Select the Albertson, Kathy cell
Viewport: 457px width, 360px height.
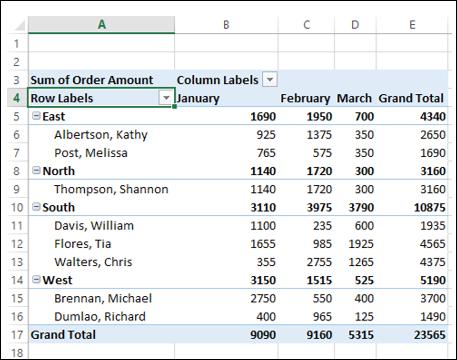click(x=101, y=134)
